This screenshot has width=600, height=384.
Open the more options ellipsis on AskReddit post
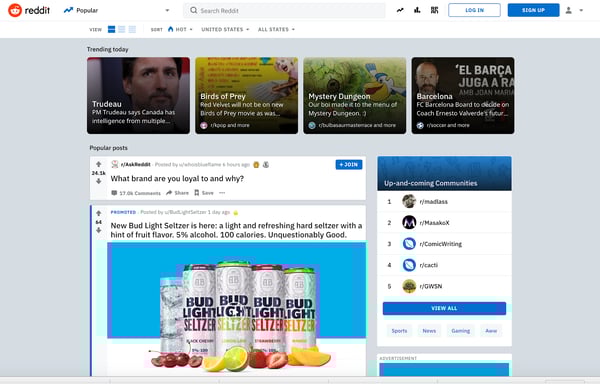222,193
